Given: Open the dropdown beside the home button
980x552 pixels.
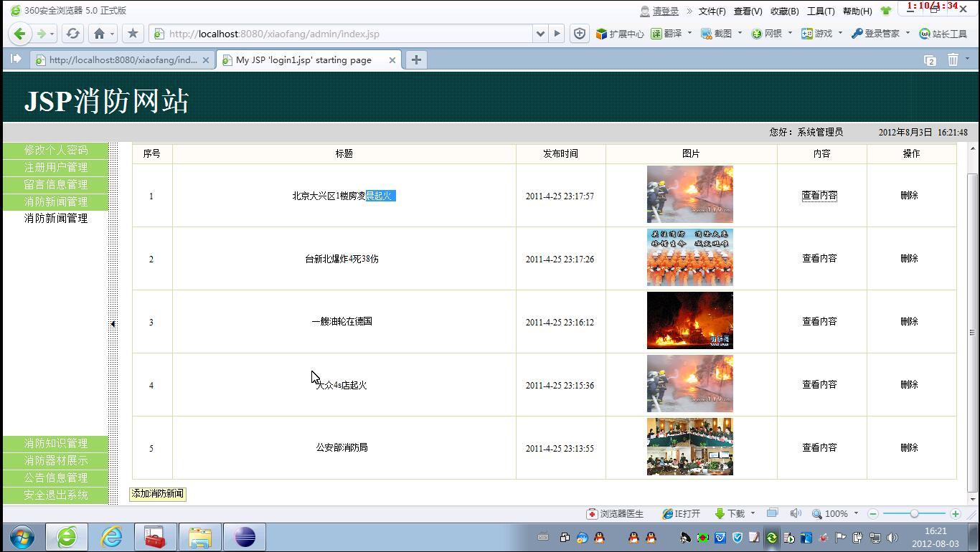Looking at the screenshot, I should pyautogui.click(x=112, y=34).
